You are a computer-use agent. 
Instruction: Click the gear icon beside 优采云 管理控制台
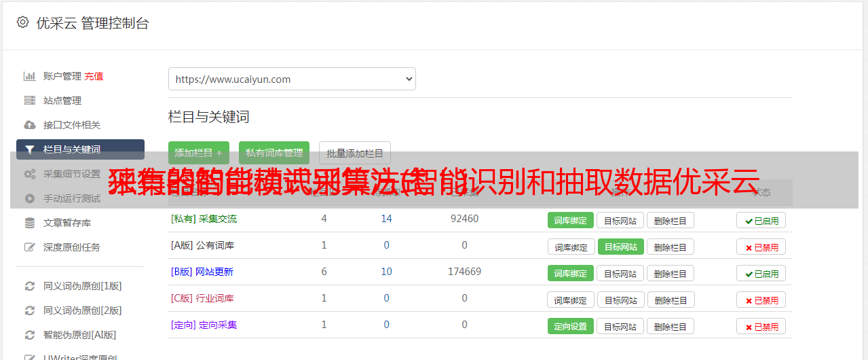tap(22, 22)
